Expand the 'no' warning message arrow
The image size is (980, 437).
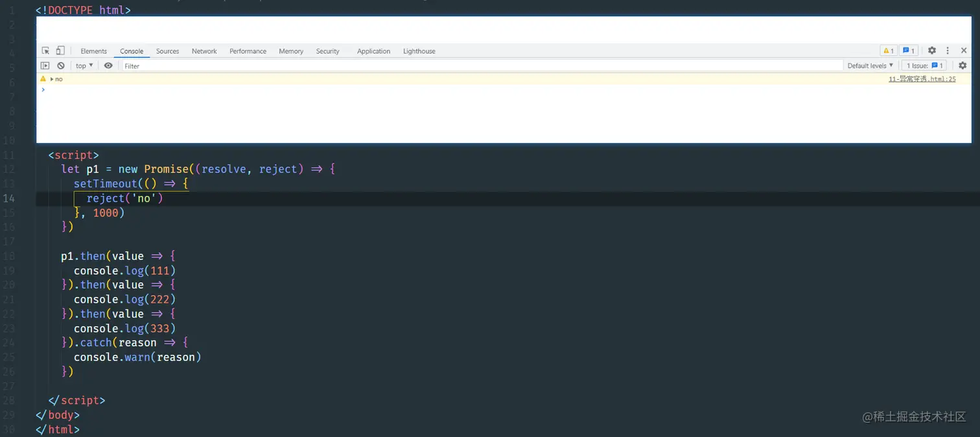(52, 79)
